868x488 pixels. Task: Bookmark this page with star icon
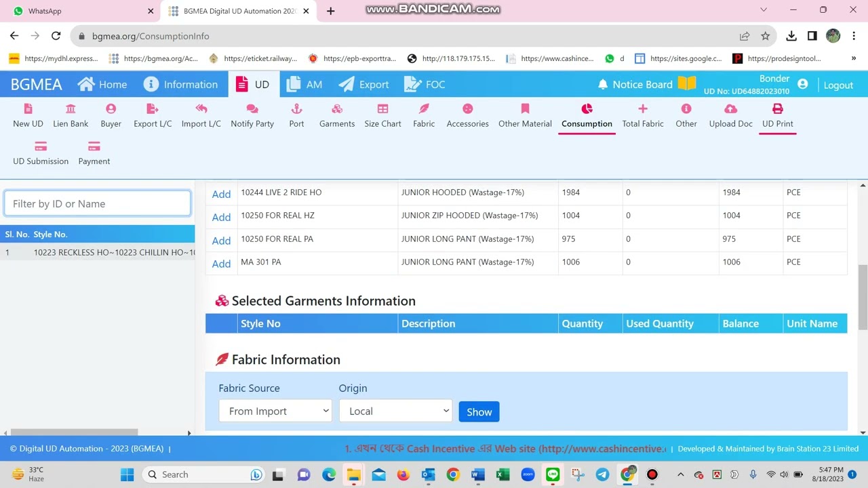pos(765,36)
